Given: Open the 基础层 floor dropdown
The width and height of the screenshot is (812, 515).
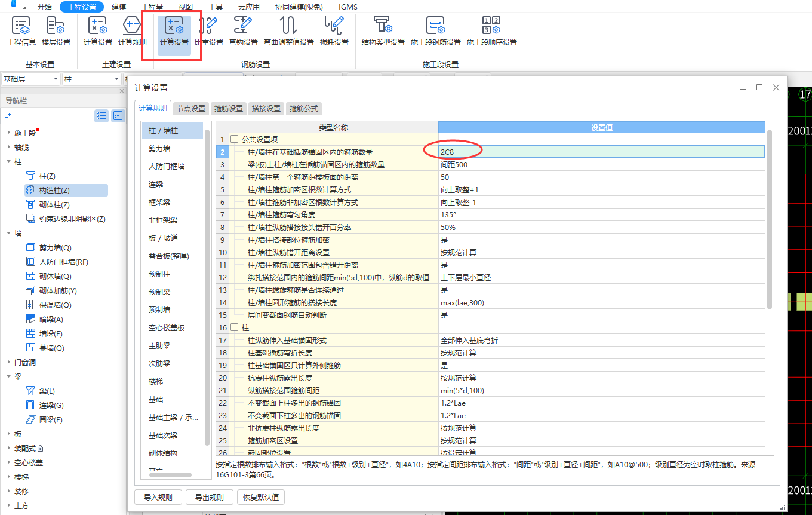Looking at the screenshot, I should pyautogui.click(x=30, y=79).
